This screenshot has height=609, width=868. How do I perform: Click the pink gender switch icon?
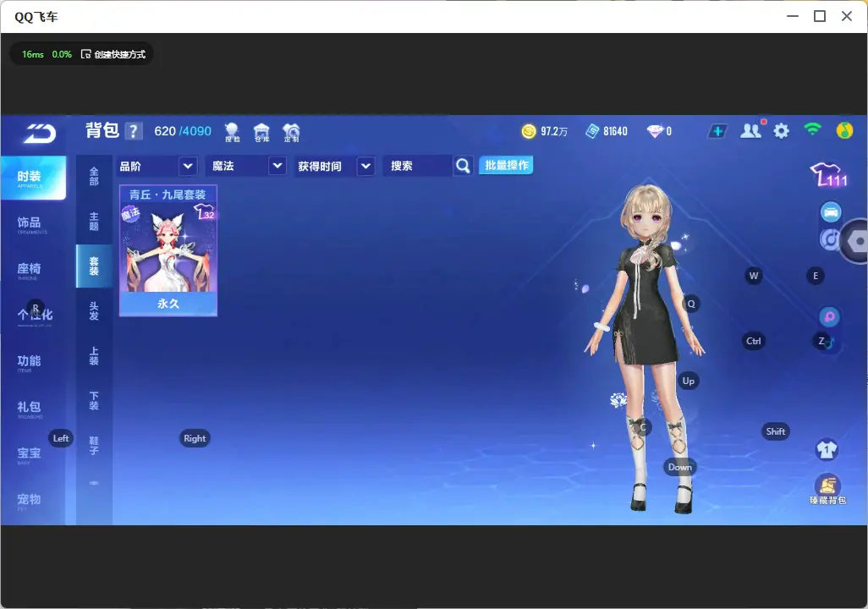[829, 316]
